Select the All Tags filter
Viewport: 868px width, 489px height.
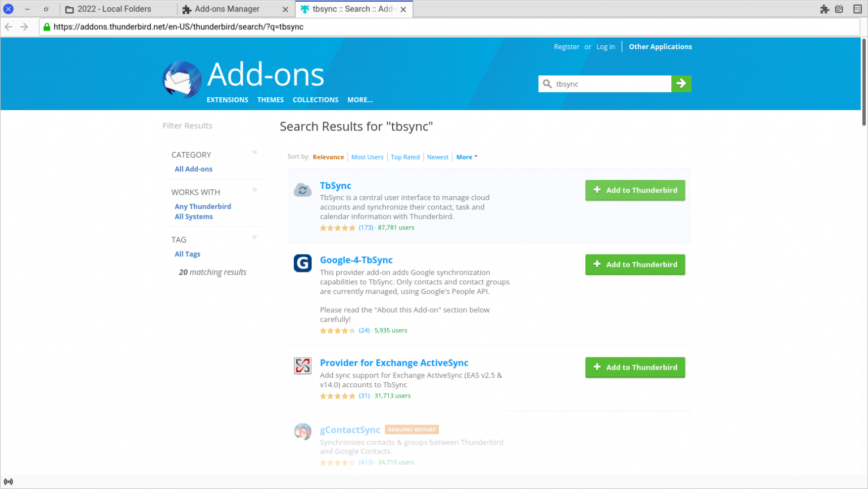187,254
